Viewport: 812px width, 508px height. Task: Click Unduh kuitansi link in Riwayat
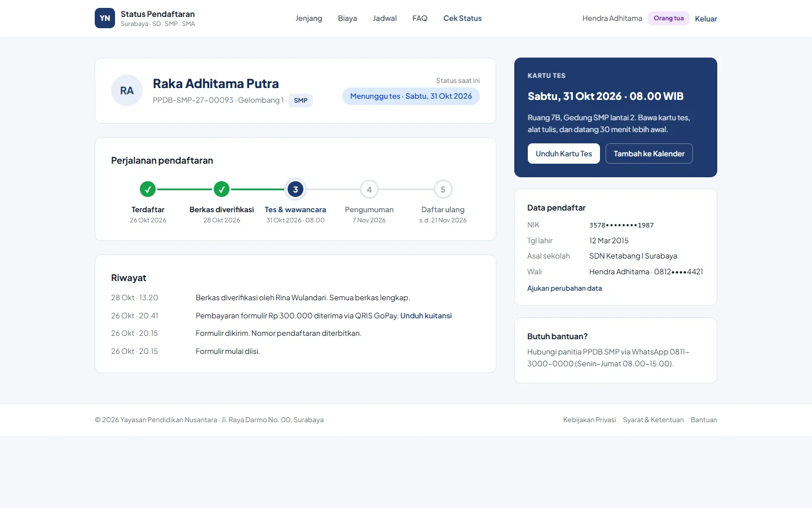click(x=426, y=316)
